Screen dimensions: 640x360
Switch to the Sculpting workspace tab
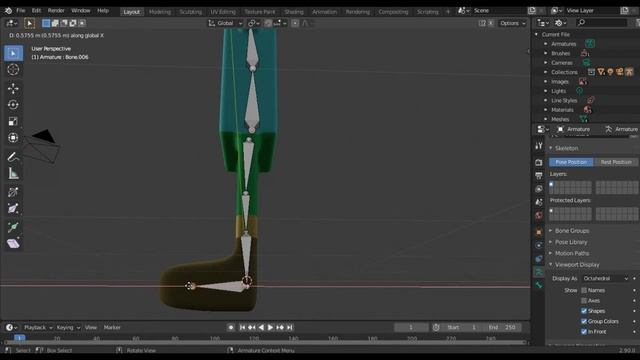(x=191, y=12)
